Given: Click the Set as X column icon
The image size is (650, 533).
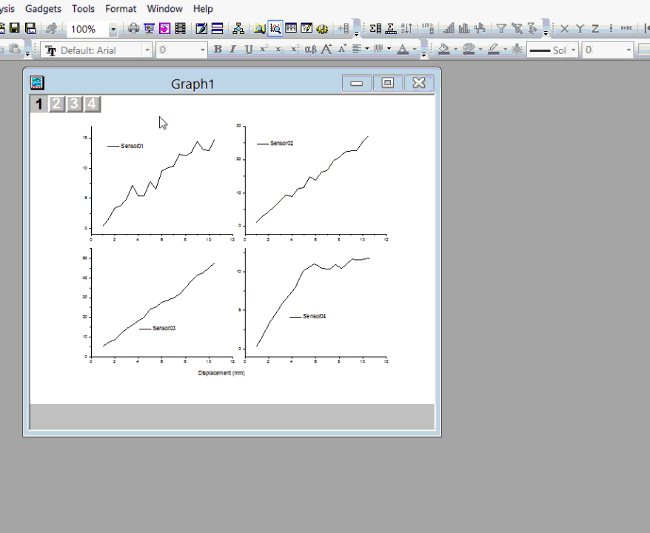Looking at the screenshot, I should click(x=564, y=29).
